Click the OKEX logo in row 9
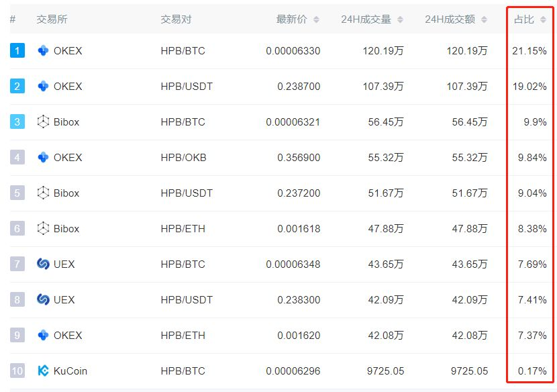The height and width of the screenshot is (392, 557). click(x=43, y=335)
